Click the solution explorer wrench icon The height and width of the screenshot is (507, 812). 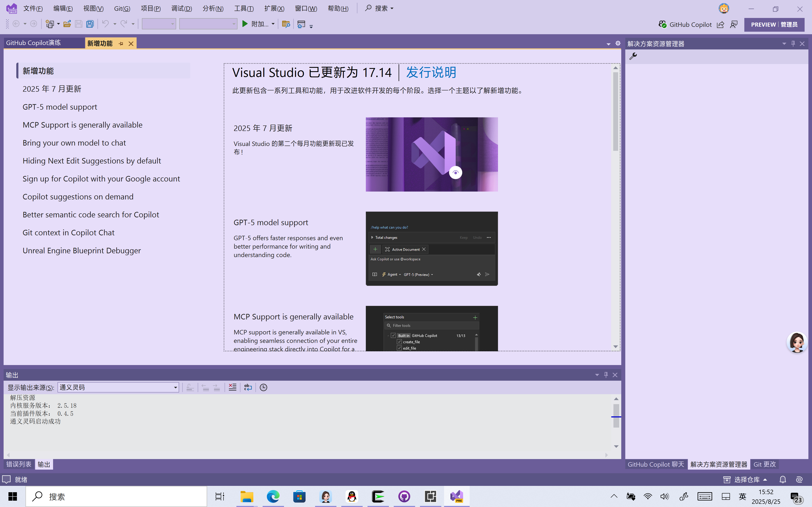[633, 56]
